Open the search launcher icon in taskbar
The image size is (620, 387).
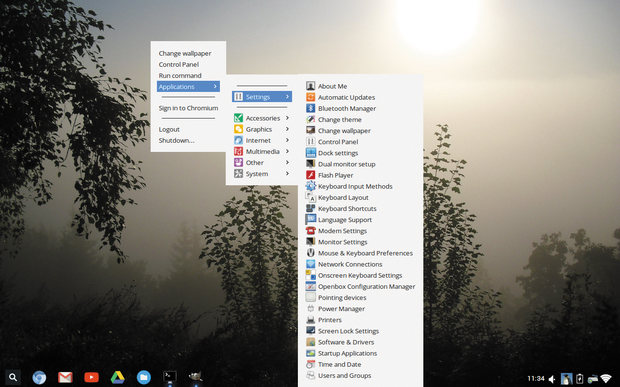pyautogui.click(x=13, y=377)
